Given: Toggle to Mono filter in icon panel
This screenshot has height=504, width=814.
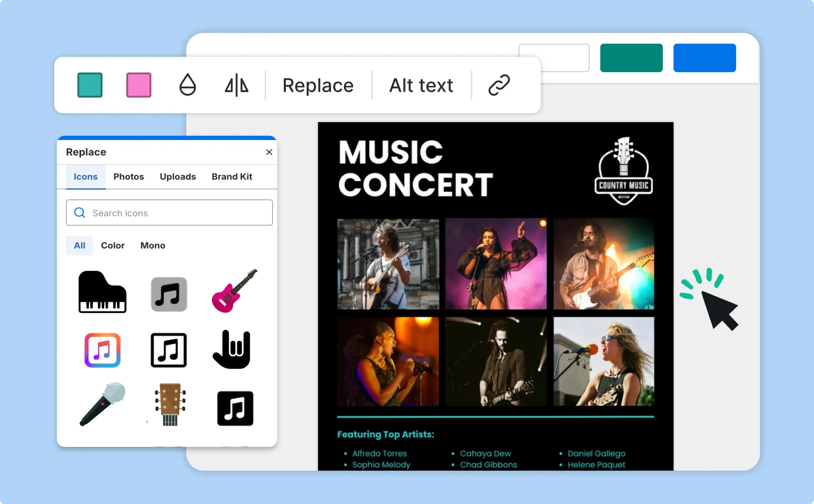Looking at the screenshot, I should (152, 245).
